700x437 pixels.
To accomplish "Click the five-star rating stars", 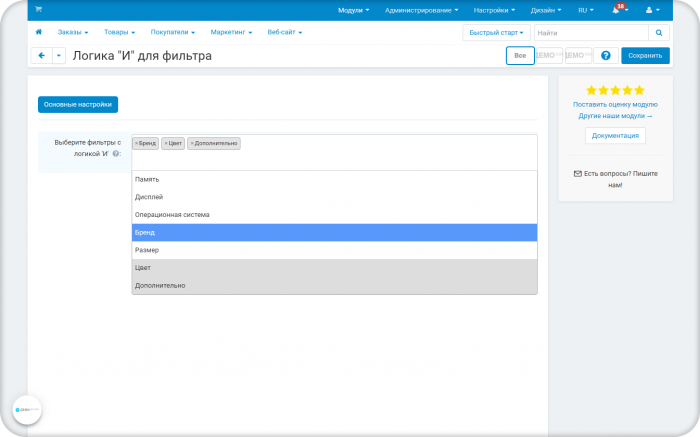I will [615, 91].
